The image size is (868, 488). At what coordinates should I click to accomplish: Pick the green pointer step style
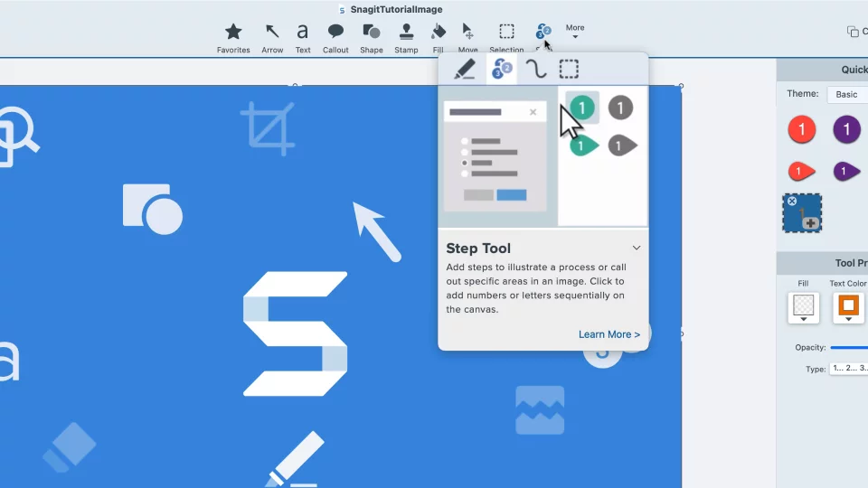(x=584, y=146)
